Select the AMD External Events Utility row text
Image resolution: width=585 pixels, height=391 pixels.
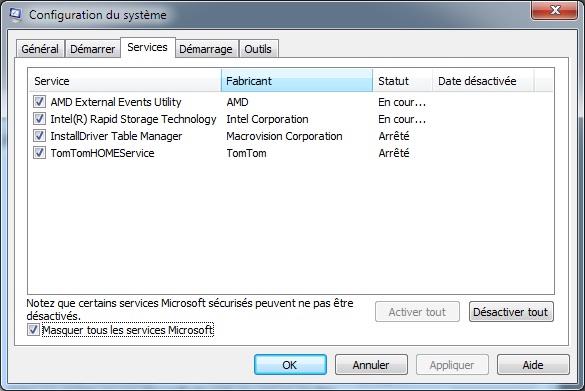[x=116, y=102]
